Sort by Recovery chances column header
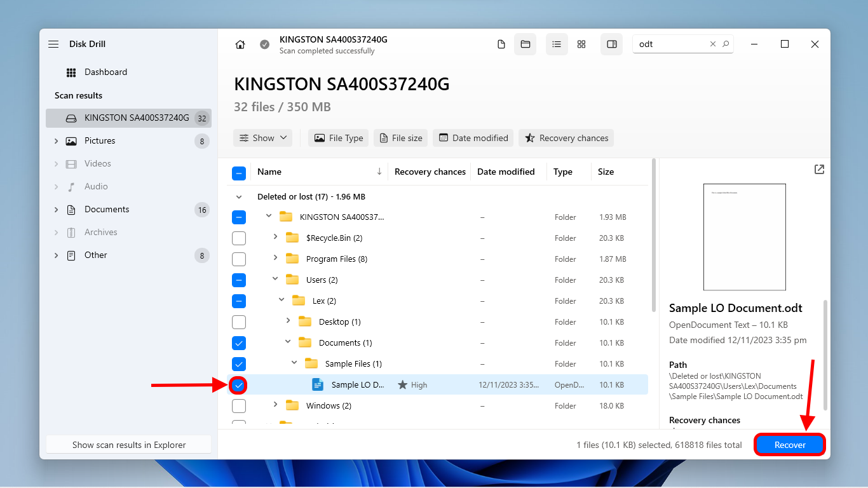 (x=430, y=172)
